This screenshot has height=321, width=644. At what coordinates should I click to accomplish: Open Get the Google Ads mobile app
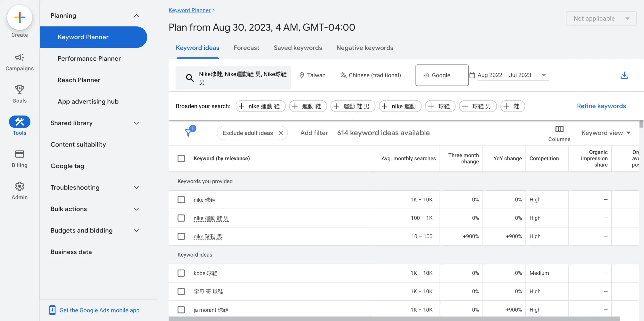point(99,310)
